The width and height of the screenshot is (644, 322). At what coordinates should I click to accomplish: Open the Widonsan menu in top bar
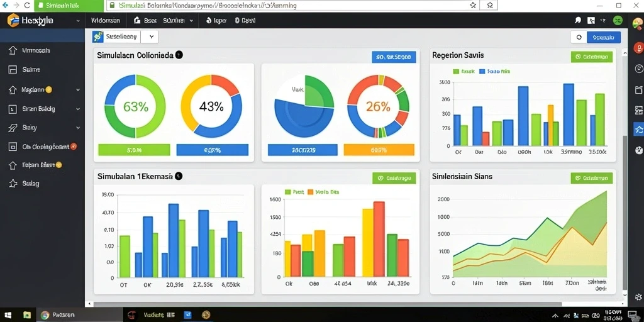tap(105, 20)
